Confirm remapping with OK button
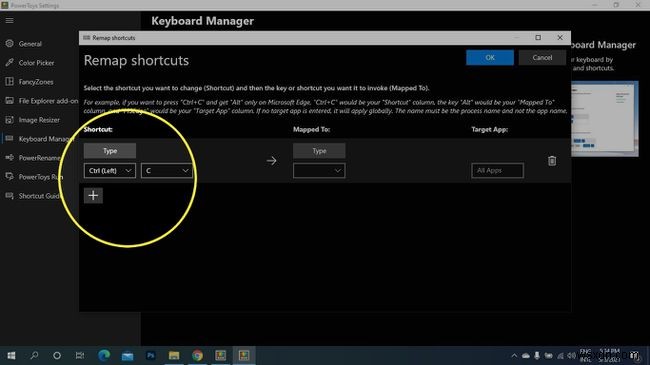This screenshot has height=365, width=650. point(490,58)
